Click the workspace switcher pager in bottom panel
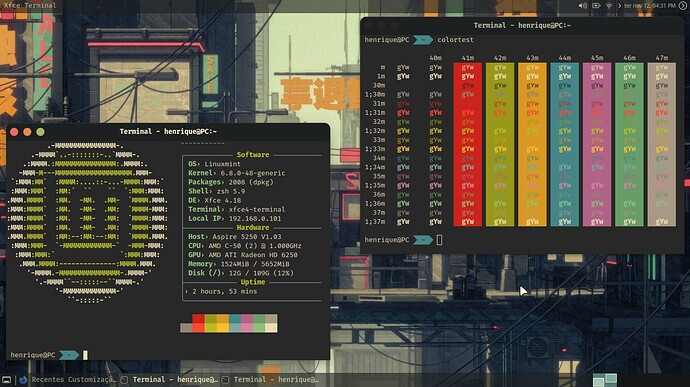The height and width of the screenshot is (387, 690). coord(605,380)
